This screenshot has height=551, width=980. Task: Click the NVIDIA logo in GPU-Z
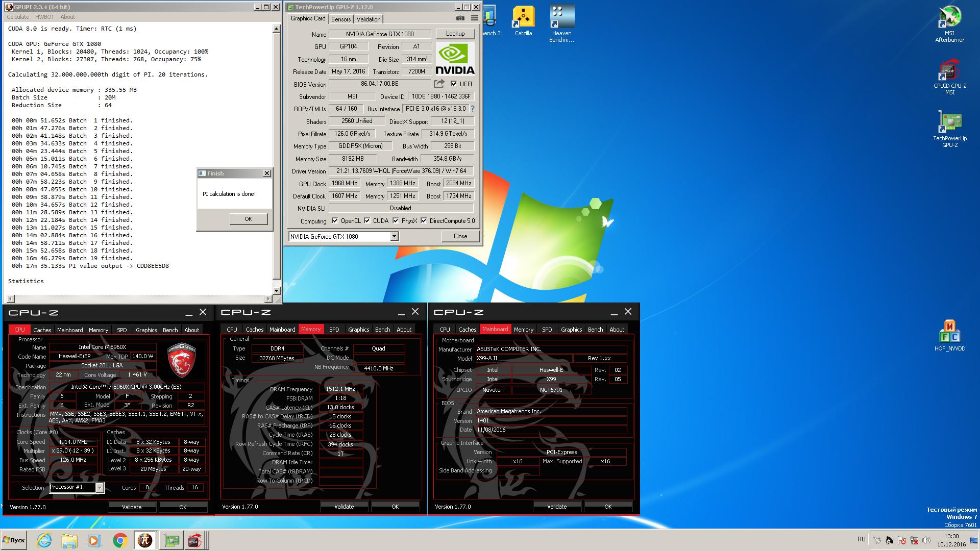(455, 59)
